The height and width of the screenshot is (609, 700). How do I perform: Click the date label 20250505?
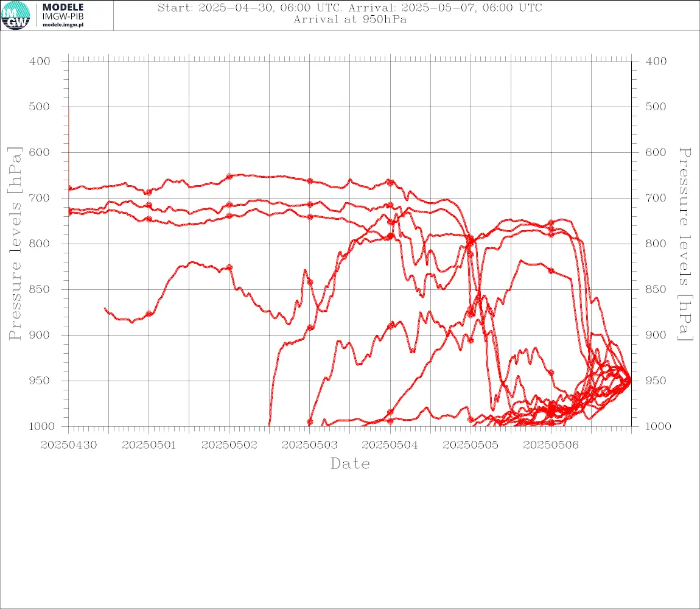471,445
